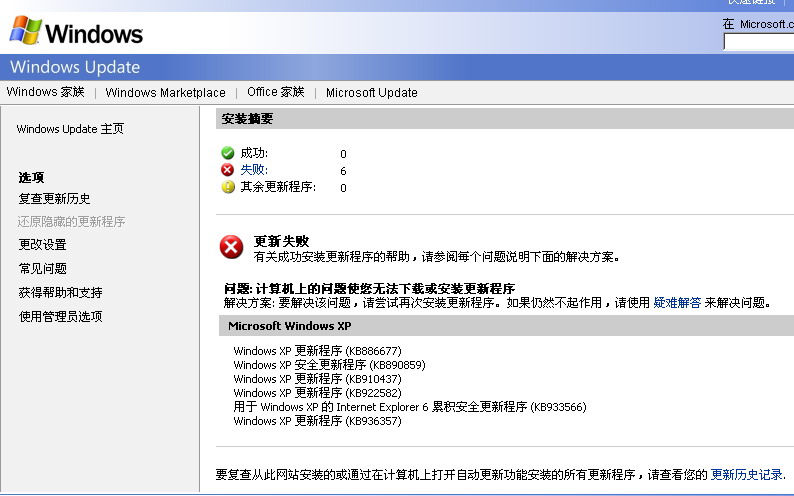Image resolution: width=794 pixels, height=496 pixels.
Task: Click the Windows Update banner title
Action: [75, 67]
